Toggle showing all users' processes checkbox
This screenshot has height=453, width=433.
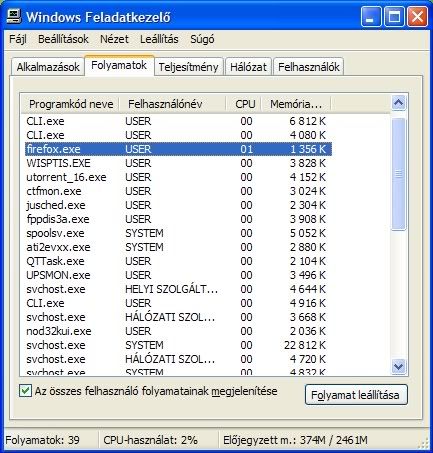coord(25,391)
